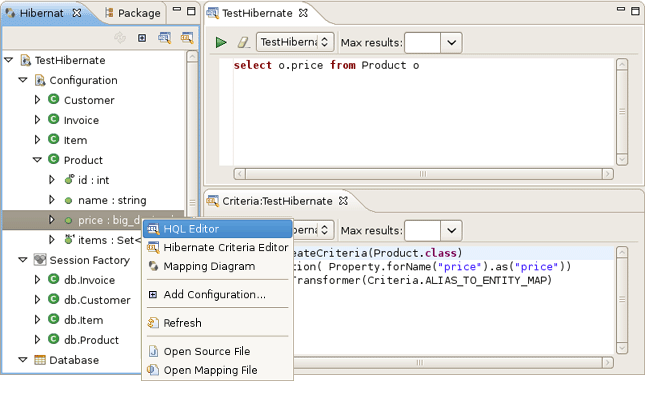This screenshot has height=393, width=645.
Task: Click the items collection property icon
Action: point(69,239)
